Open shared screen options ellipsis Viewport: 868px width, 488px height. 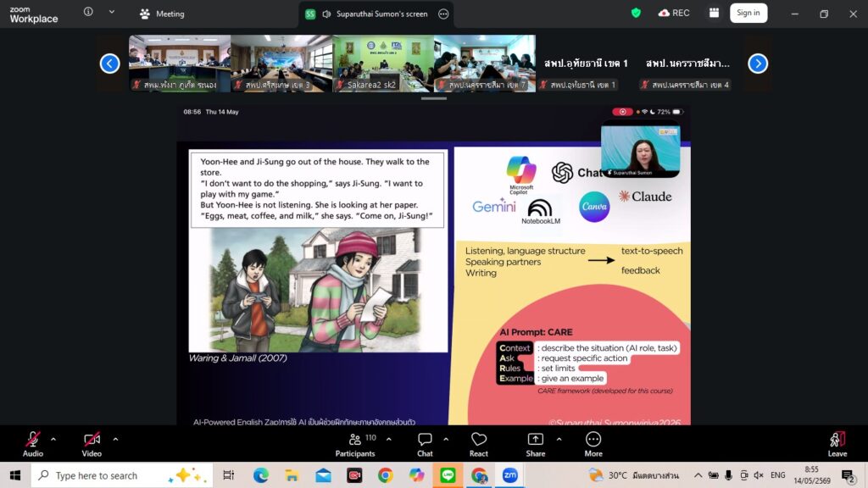pos(443,14)
